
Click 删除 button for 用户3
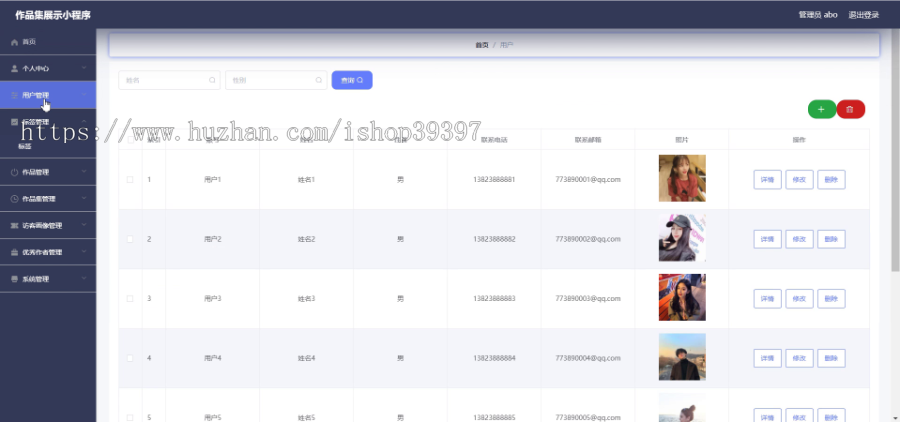(831, 299)
